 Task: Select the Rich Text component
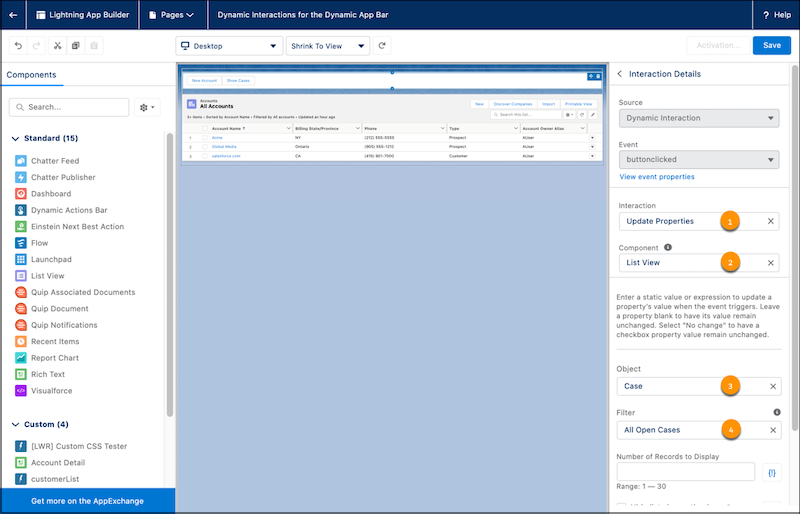coord(40,374)
